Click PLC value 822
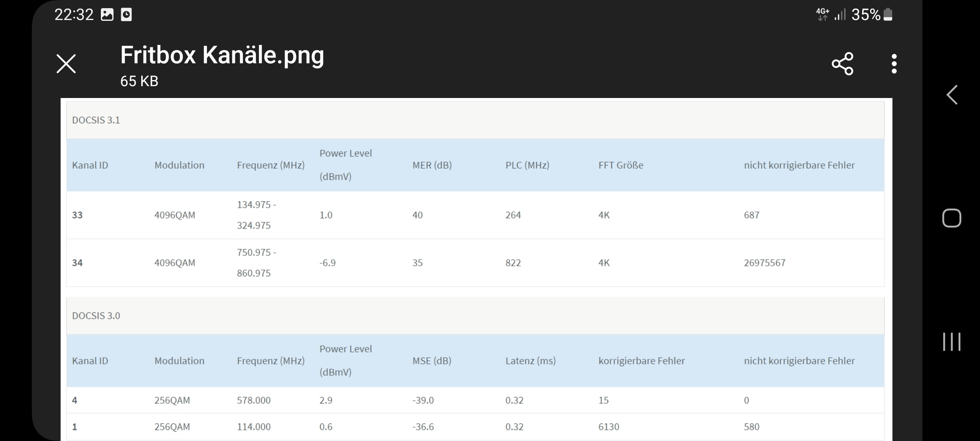This screenshot has width=980, height=441. pos(513,263)
